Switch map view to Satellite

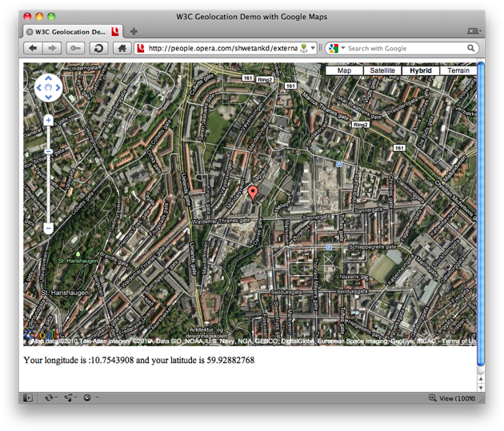(x=382, y=70)
